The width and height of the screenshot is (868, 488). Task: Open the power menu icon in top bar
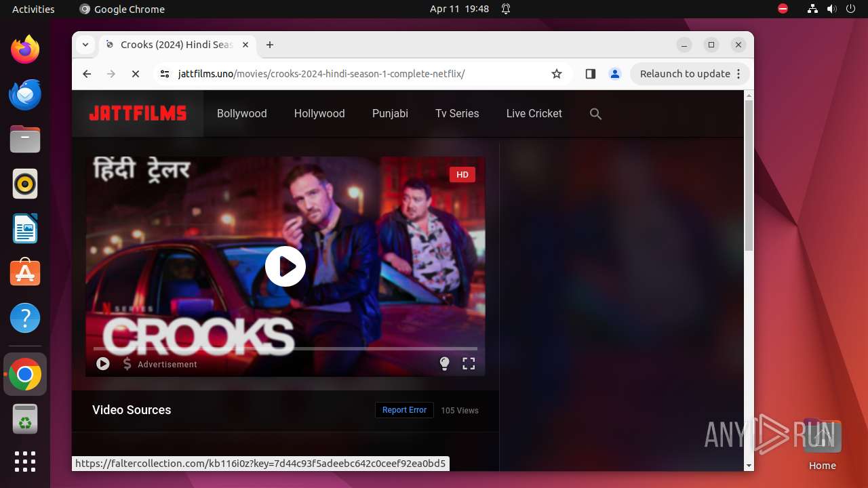[x=850, y=9]
